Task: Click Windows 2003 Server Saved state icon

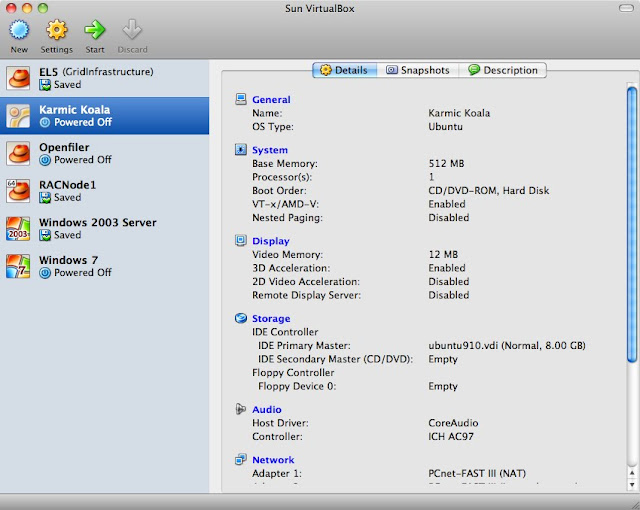Action: [45, 235]
